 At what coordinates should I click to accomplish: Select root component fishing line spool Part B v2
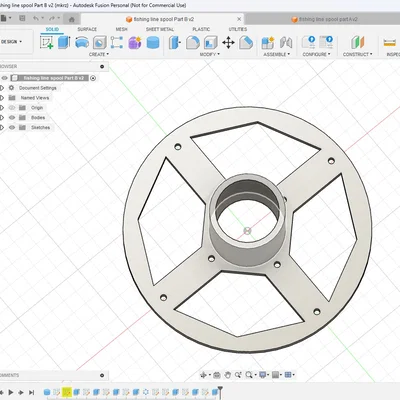click(x=53, y=78)
